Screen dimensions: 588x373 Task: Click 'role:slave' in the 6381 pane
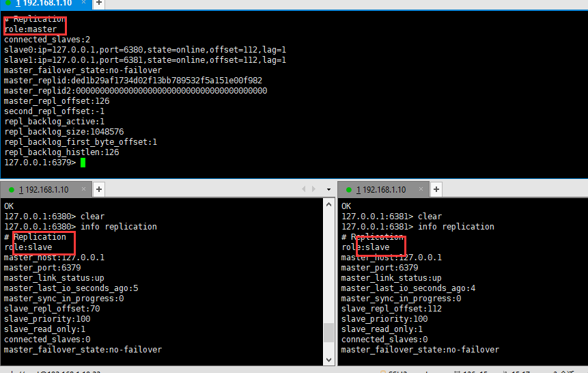[x=365, y=247]
